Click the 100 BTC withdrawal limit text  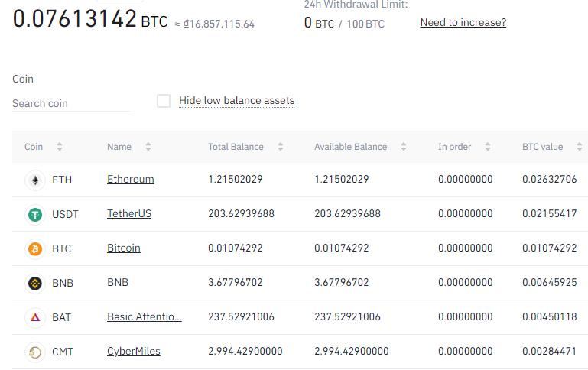365,24
